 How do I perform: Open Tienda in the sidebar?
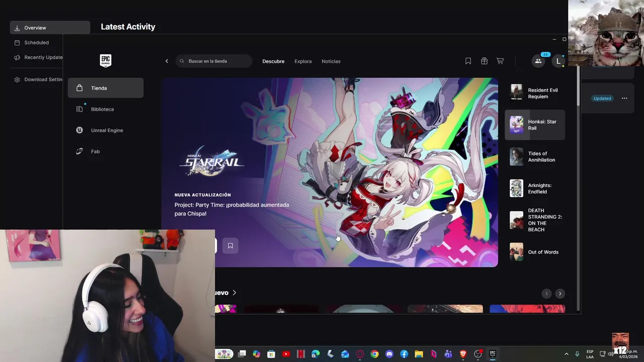click(106, 88)
